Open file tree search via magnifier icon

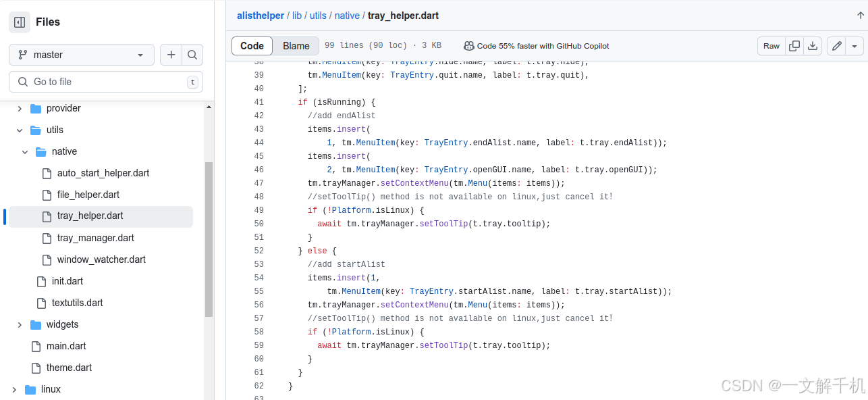[x=192, y=55]
